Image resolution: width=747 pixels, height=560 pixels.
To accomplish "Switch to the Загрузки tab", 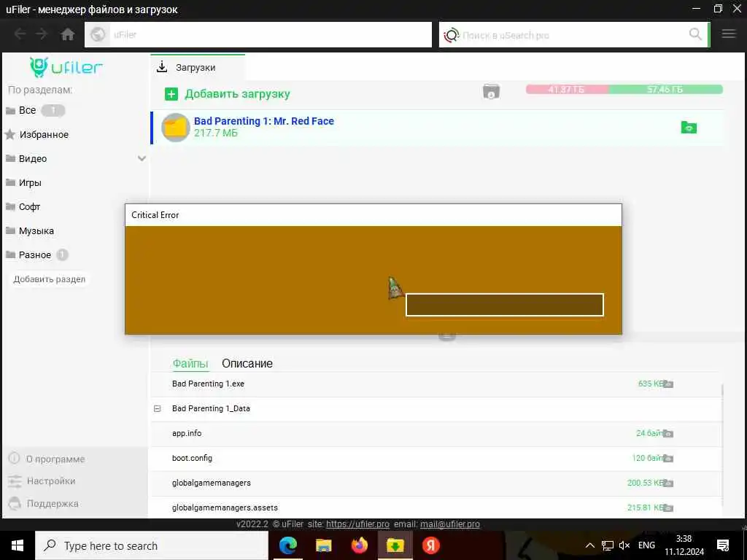I will [198, 67].
